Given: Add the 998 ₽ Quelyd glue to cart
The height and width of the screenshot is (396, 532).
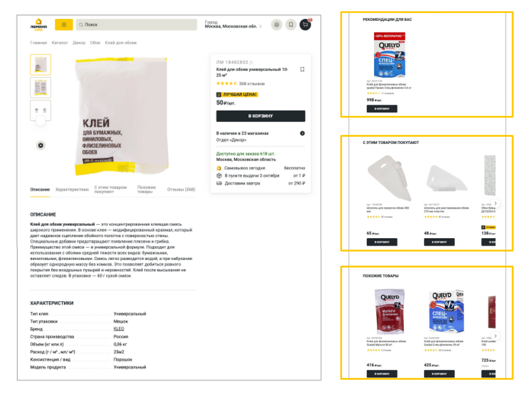Looking at the screenshot, I should pos(382,109).
